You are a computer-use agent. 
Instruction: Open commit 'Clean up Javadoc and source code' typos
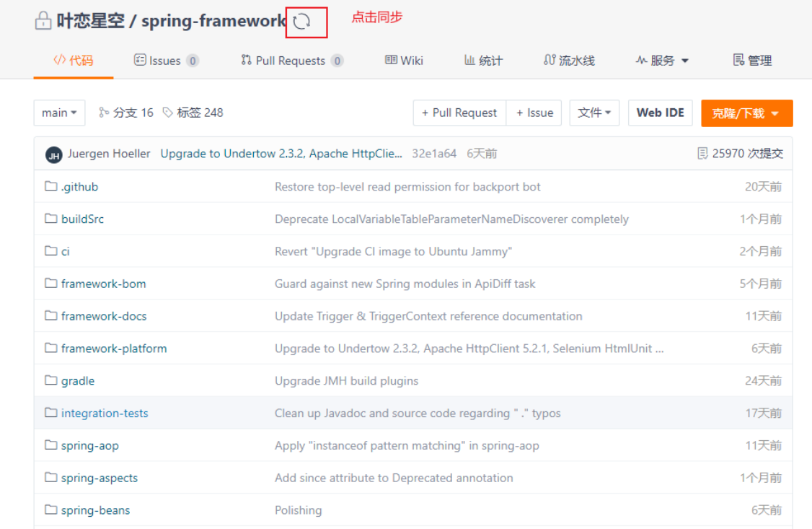click(418, 414)
